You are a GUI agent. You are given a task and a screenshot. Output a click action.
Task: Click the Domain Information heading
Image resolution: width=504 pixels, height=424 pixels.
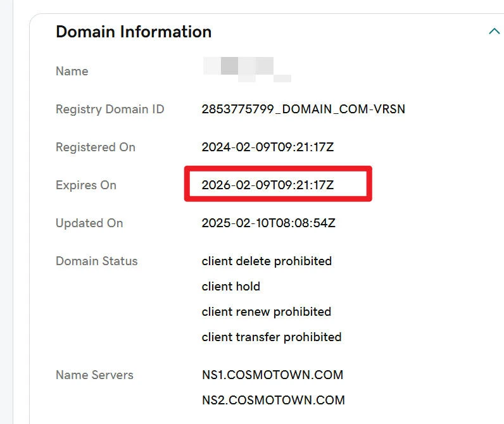point(134,32)
